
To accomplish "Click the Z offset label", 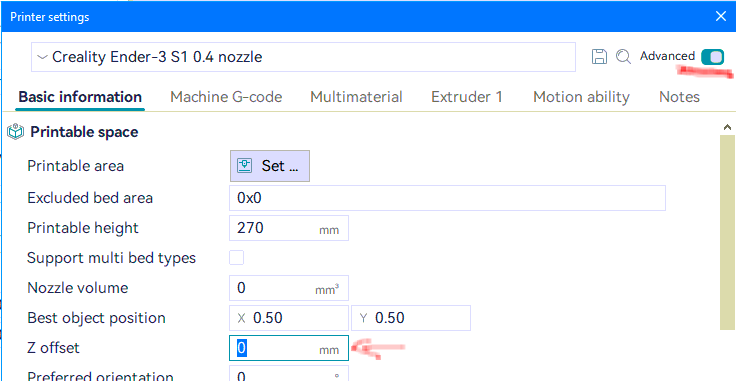I will pos(54,348).
